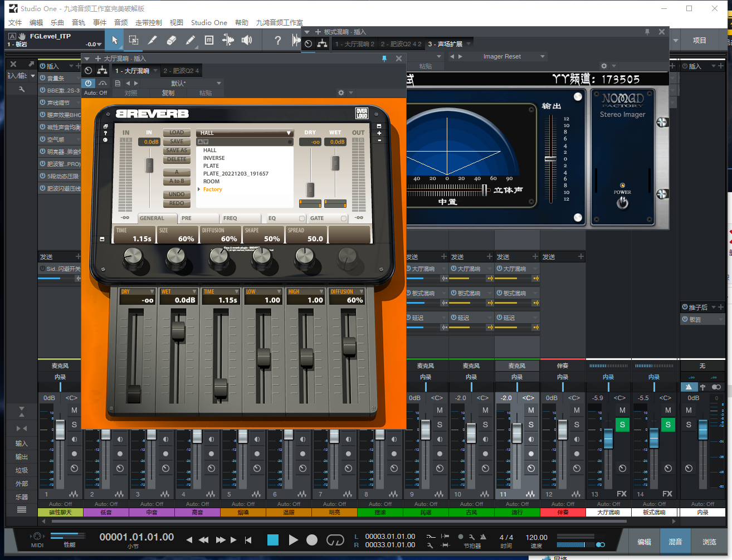Screen dimensions: 732x560
Task: Select the Range selection tool
Action: pos(134,40)
